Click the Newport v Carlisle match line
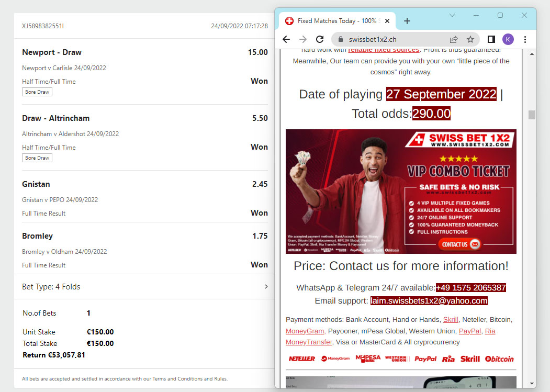The height and width of the screenshot is (392, 550). 64,68
